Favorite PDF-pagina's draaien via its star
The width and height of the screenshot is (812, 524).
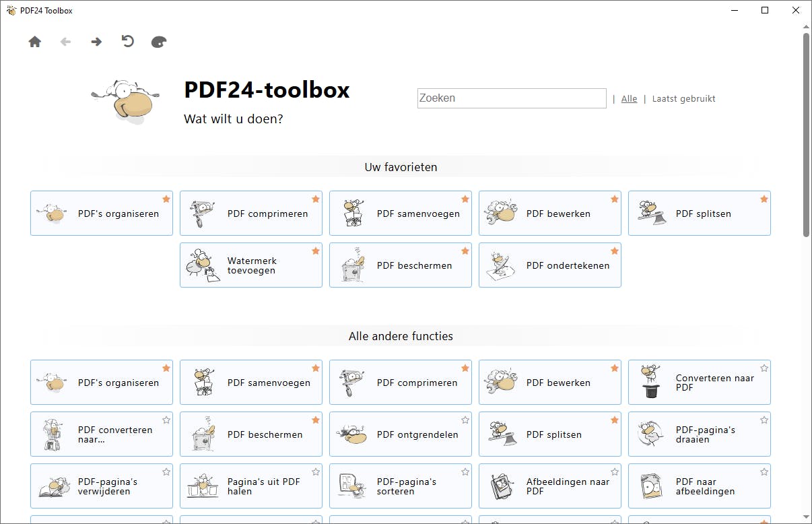[x=764, y=420]
